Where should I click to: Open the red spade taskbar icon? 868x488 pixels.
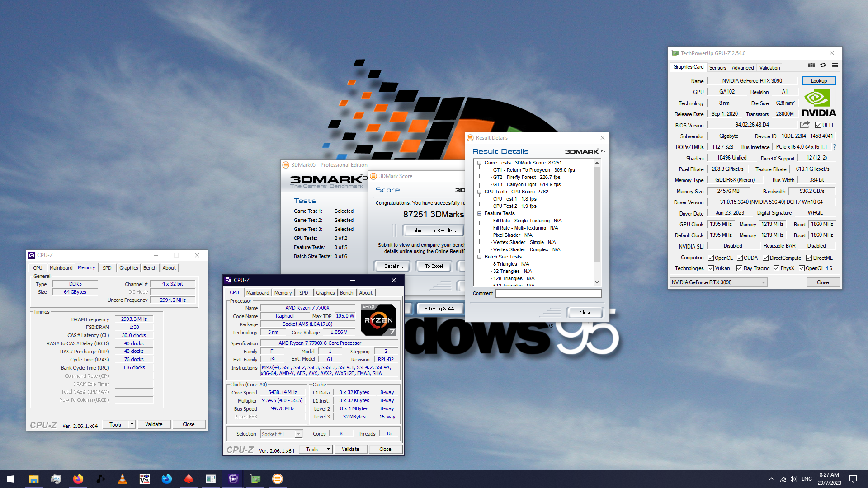coord(189,479)
